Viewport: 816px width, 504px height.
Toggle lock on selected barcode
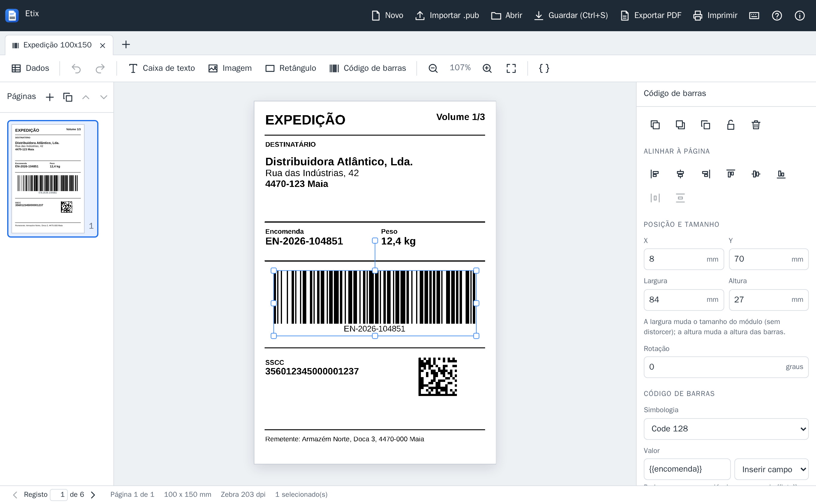tap(731, 125)
